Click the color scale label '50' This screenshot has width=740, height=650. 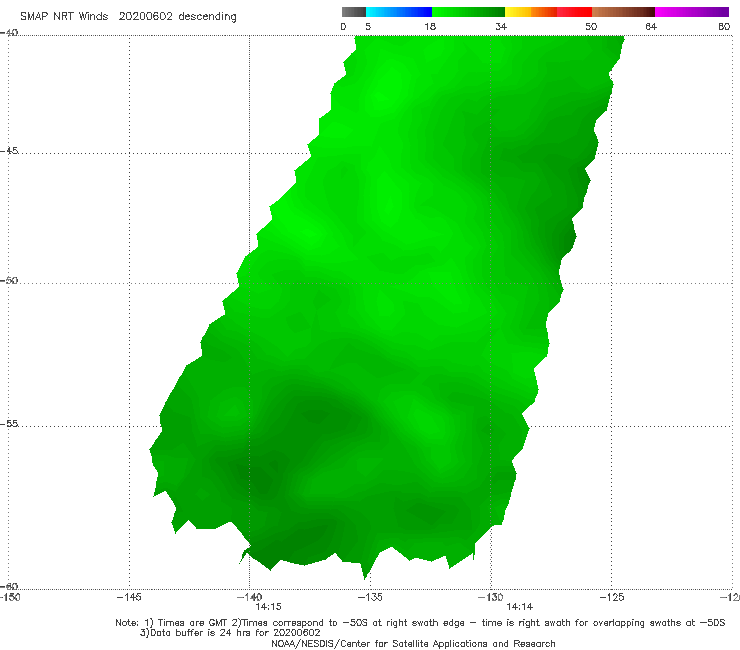(x=591, y=27)
